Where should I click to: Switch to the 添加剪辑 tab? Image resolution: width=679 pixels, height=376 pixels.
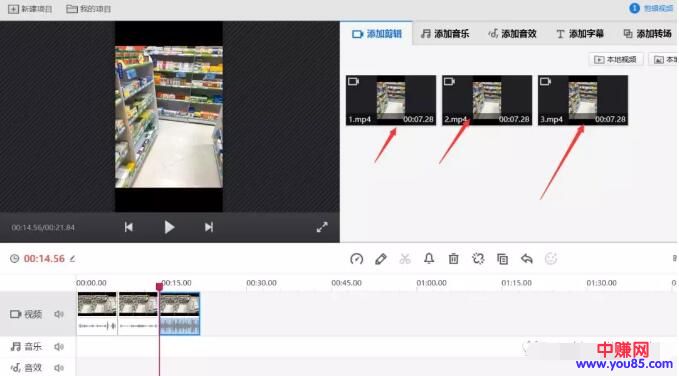coord(377,34)
